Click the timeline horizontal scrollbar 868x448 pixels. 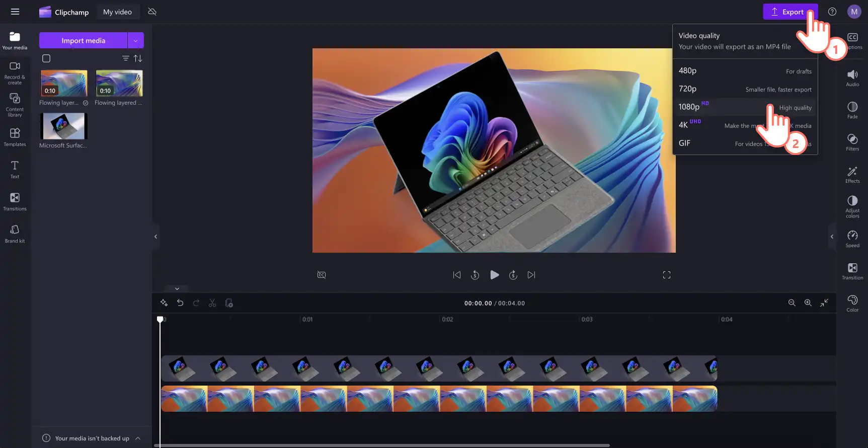[x=382, y=445]
